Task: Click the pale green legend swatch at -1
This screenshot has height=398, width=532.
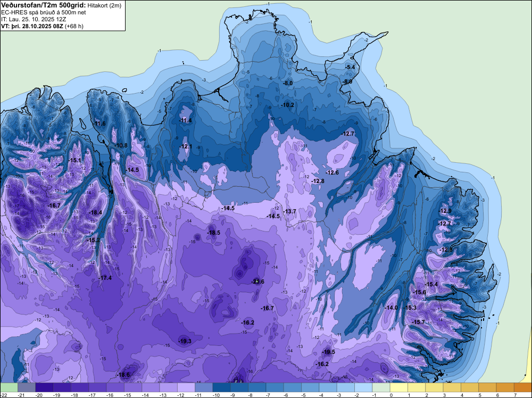Action: point(381,387)
